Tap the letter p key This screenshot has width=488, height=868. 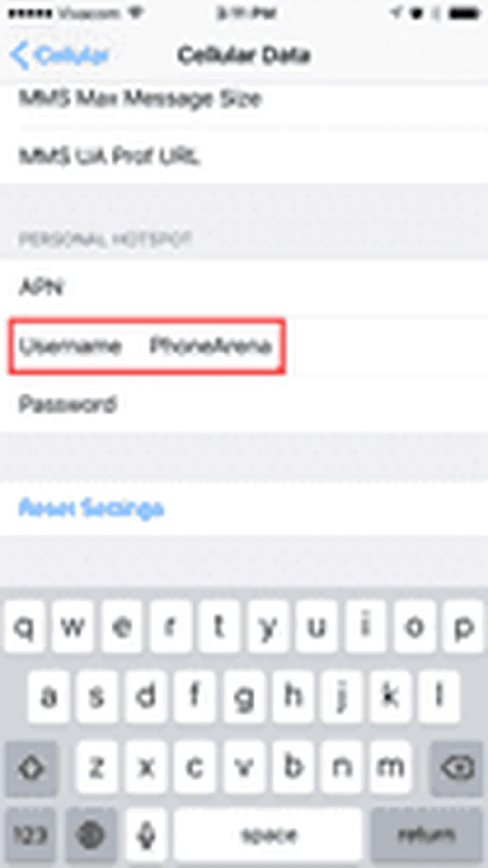(x=463, y=626)
